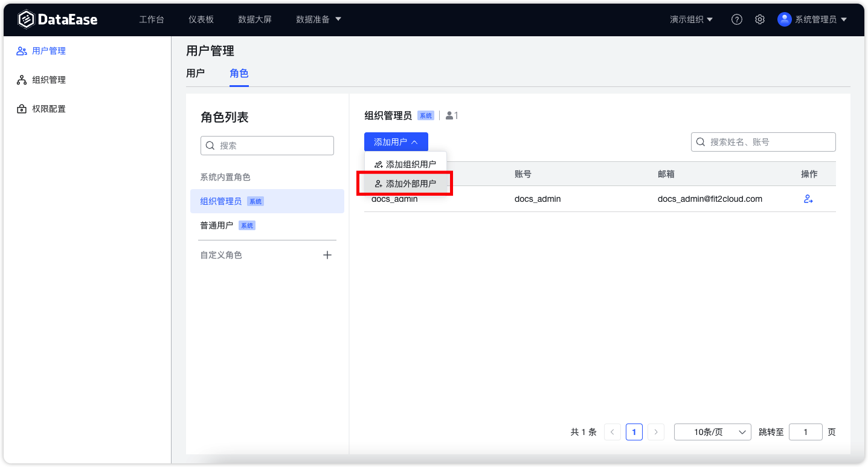Click the role search field
This screenshot has width=868, height=467.
[x=267, y=146]
